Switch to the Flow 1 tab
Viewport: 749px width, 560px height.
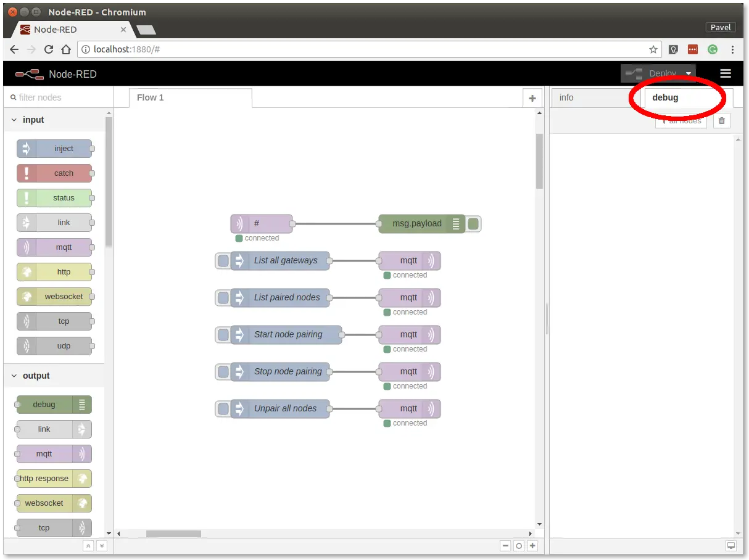coord(191,97)
